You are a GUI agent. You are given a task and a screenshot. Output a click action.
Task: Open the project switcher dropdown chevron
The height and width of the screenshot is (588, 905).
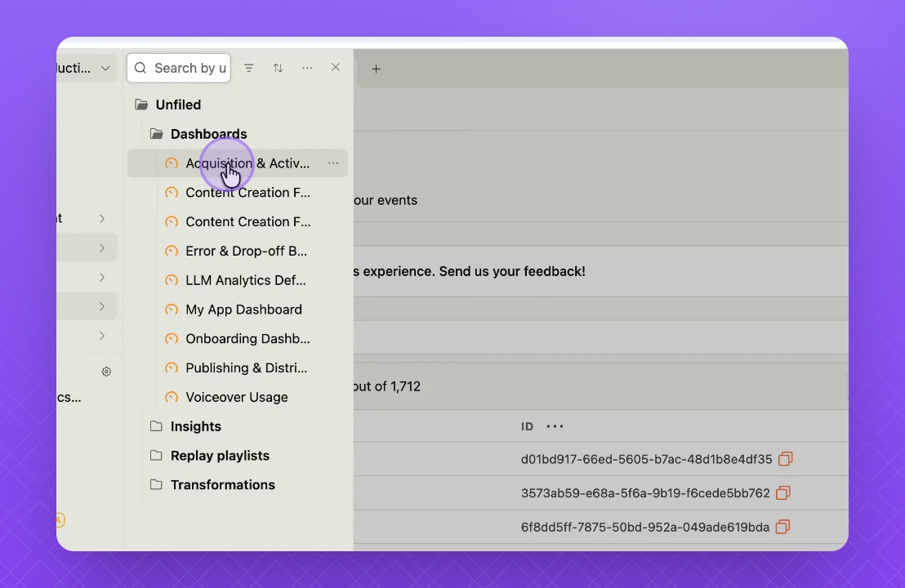[105, 68]
